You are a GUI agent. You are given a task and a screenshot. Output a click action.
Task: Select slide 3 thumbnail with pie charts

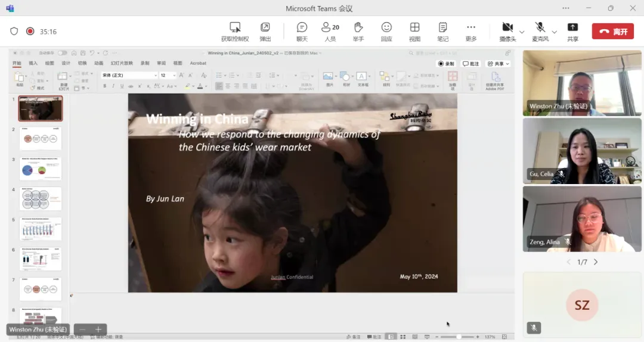point(41,169)
